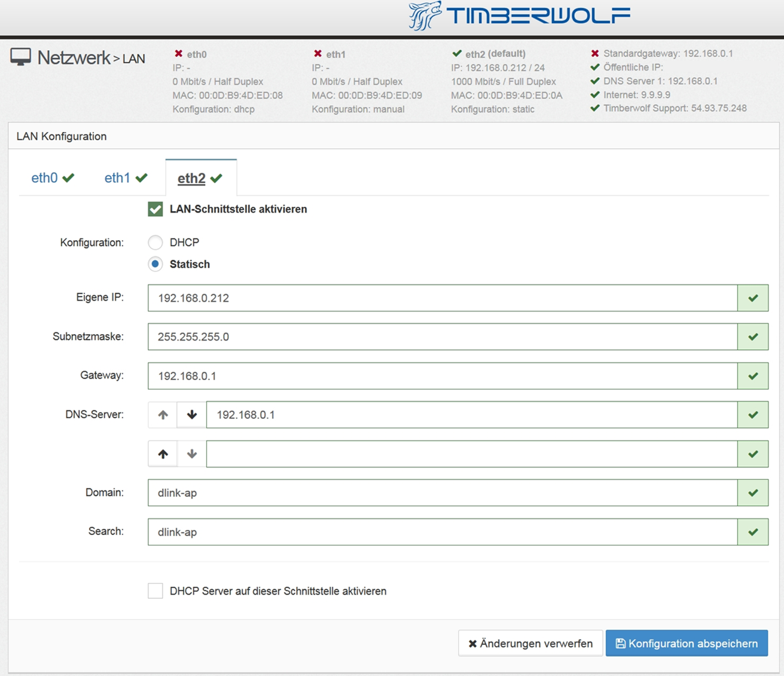Enable DHCP Server auf dieser Schnittstelle

[155, 591]
